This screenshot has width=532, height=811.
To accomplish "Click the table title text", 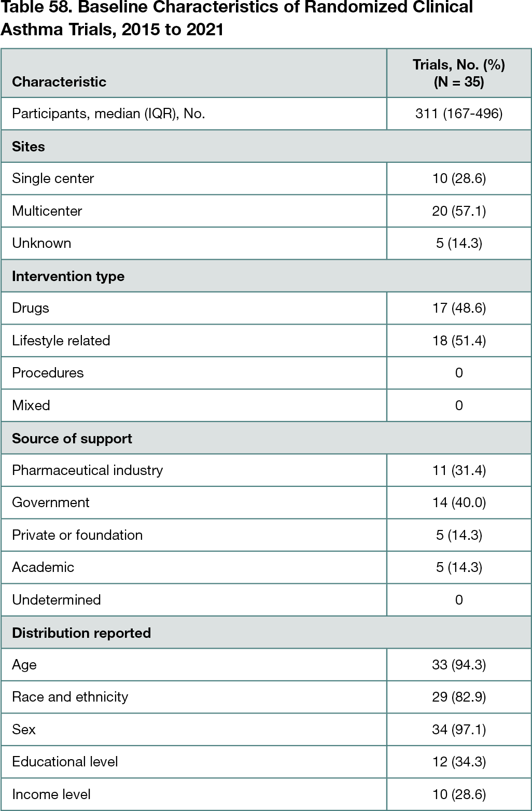I will coord(236,18).
